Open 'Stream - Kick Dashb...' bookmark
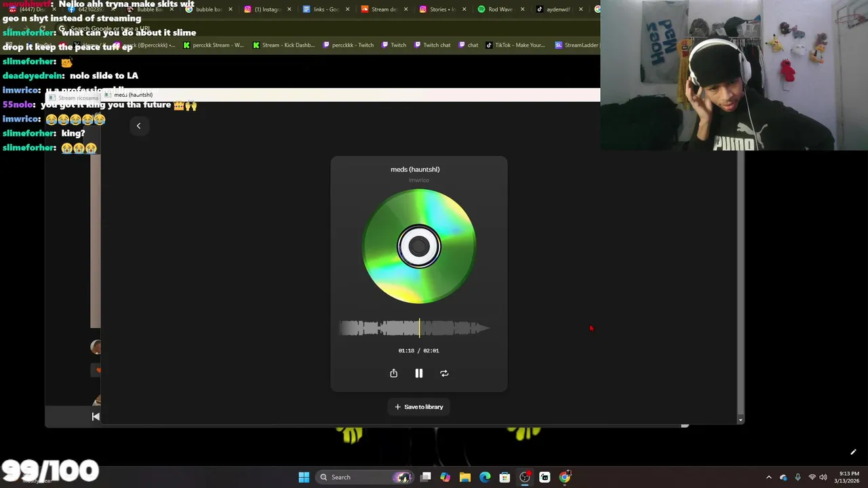Image resolution: width=868 pixels, height=488 pixels. (x=283, y=45)
